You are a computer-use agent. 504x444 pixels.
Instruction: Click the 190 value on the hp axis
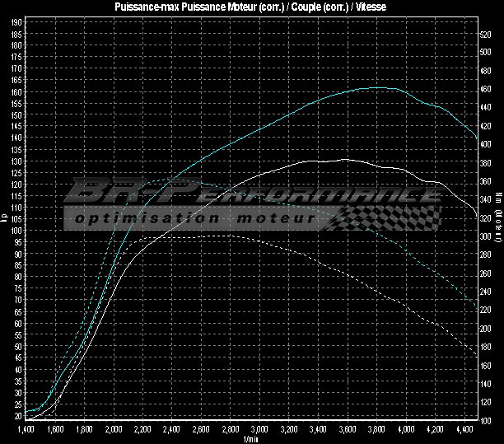point(16,35)
